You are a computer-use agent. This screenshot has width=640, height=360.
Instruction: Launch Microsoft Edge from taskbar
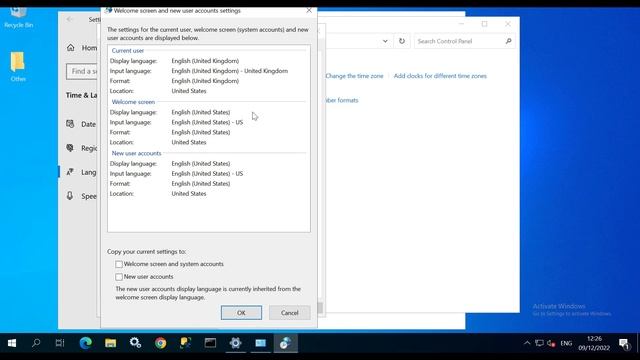click(85, 343)
